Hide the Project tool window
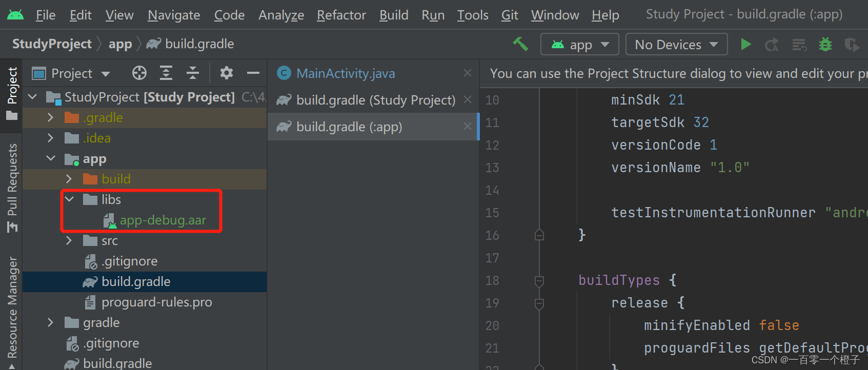 (253, 73)
